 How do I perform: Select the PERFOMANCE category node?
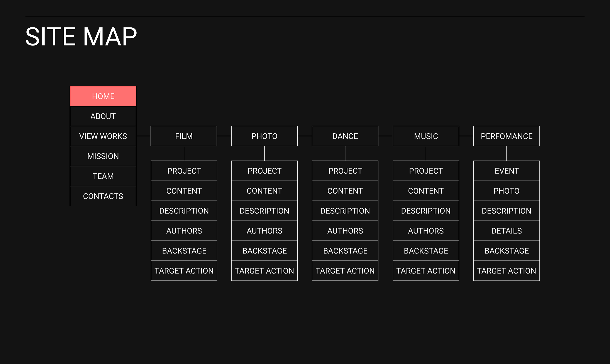pos(506,136)
